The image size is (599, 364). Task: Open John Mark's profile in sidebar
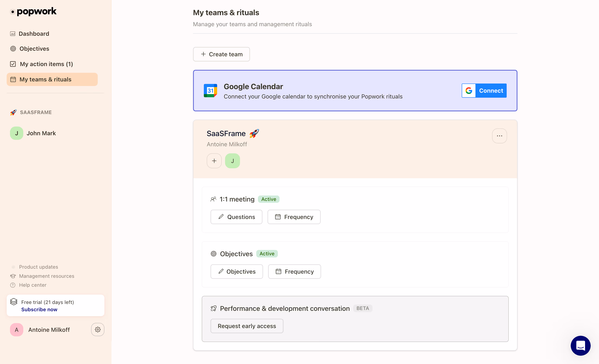(x=33, y=133)
